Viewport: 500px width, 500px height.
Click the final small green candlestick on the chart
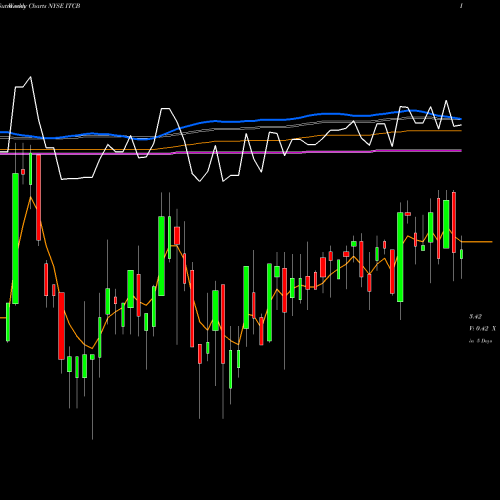[x=461, y=254]
